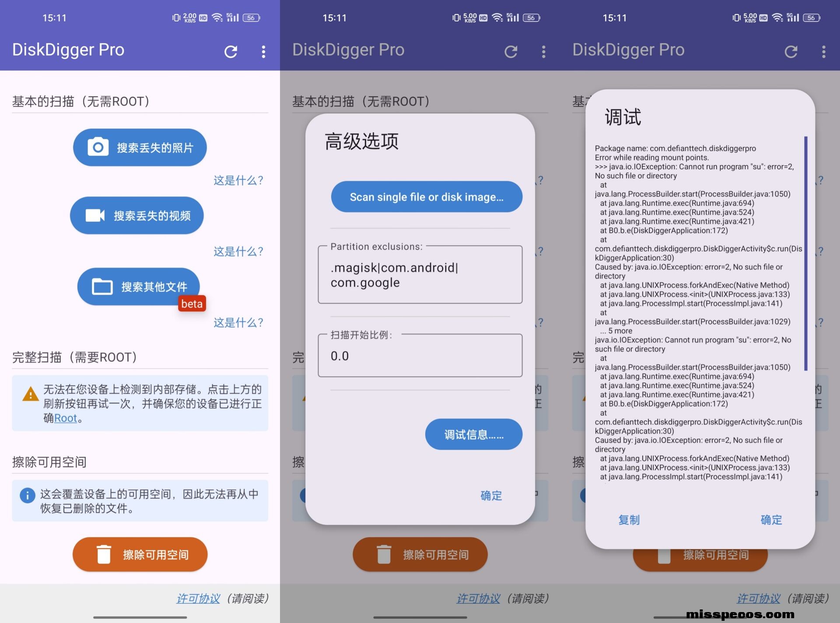The width and height of the screenshot is (840, 623).
Task: Tap DiskDigger Pro title on left screen
Action: (x=68, y=50)
